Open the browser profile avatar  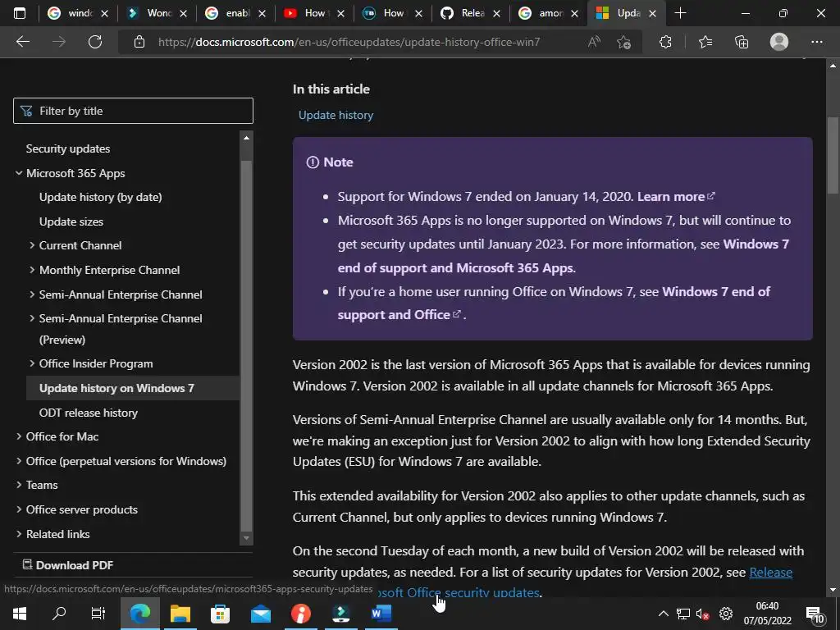779,42
